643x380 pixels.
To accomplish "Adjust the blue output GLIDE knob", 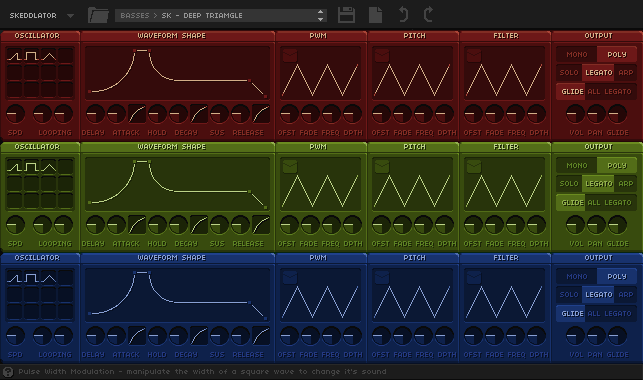I will coord(617,336).
